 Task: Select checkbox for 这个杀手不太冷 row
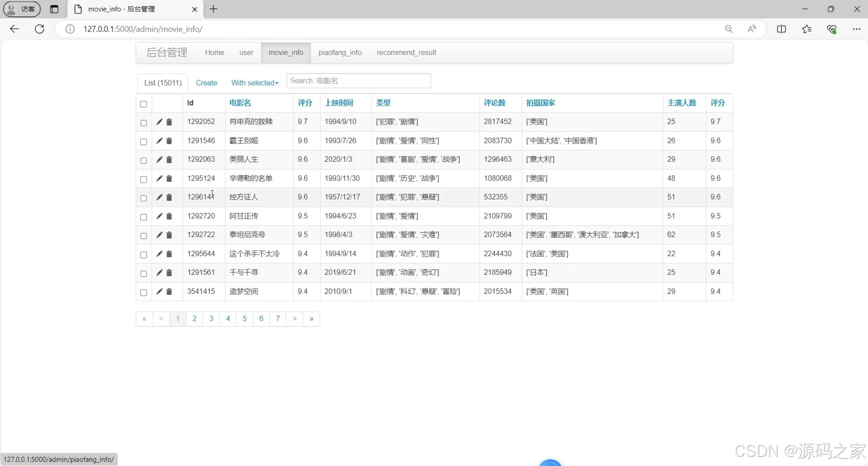click(144, 255)
